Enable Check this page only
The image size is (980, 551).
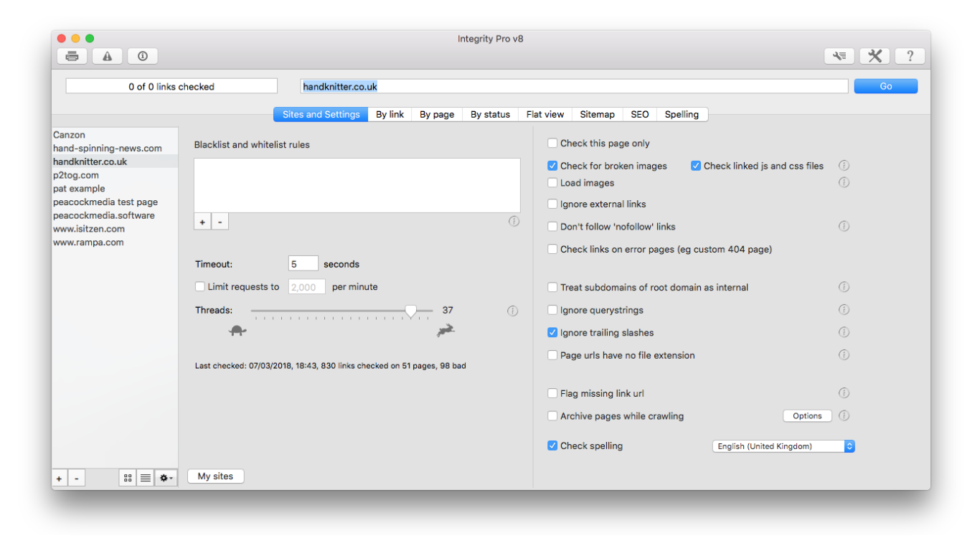coord(552,143)
